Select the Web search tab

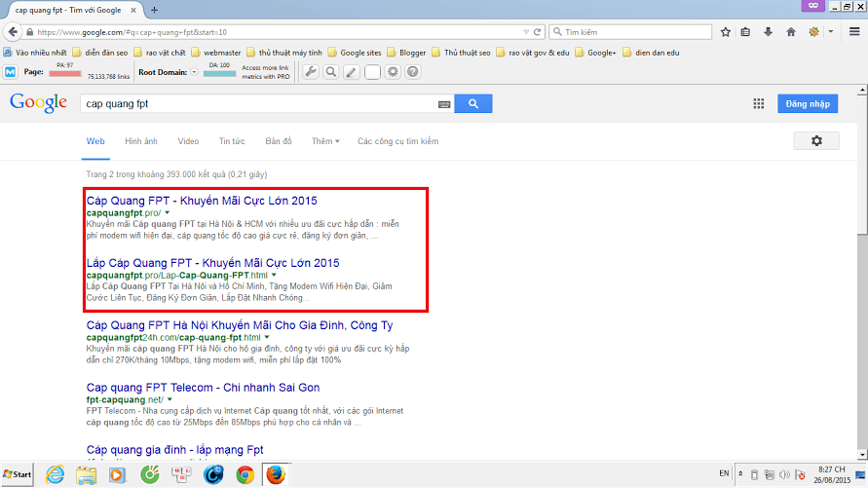(x=95, y=141)
